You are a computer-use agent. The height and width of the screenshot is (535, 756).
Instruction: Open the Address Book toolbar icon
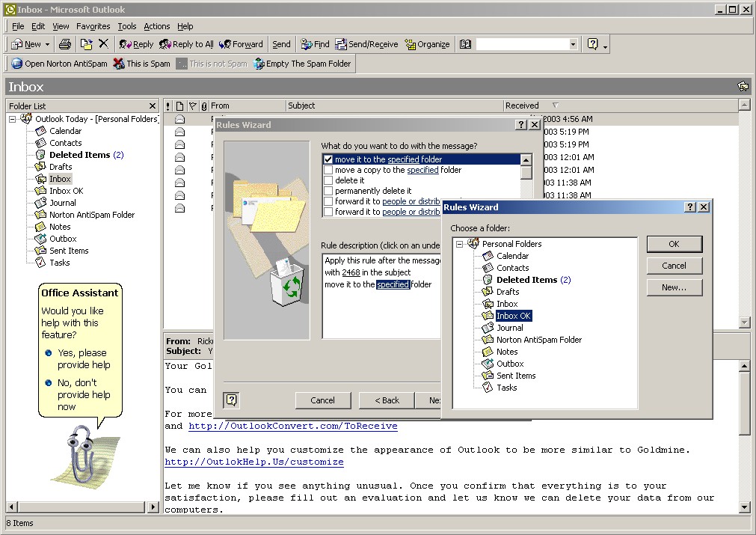(x=465, y=44)
